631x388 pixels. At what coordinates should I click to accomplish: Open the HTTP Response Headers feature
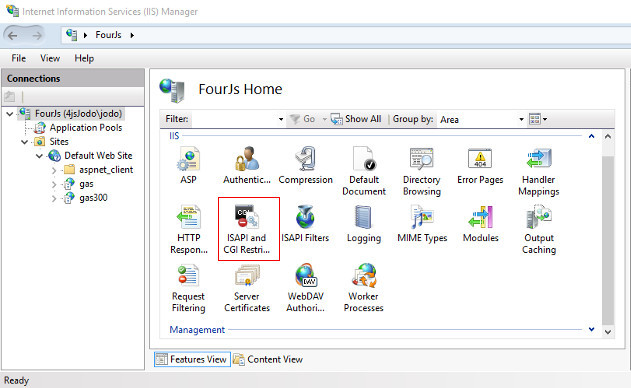point(189,229)
